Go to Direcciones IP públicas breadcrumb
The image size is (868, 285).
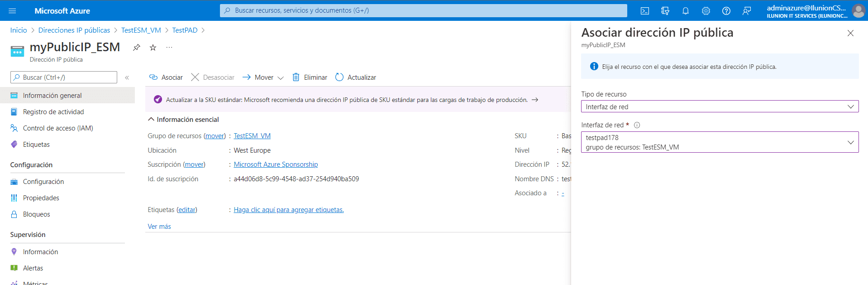coord(74,30)
